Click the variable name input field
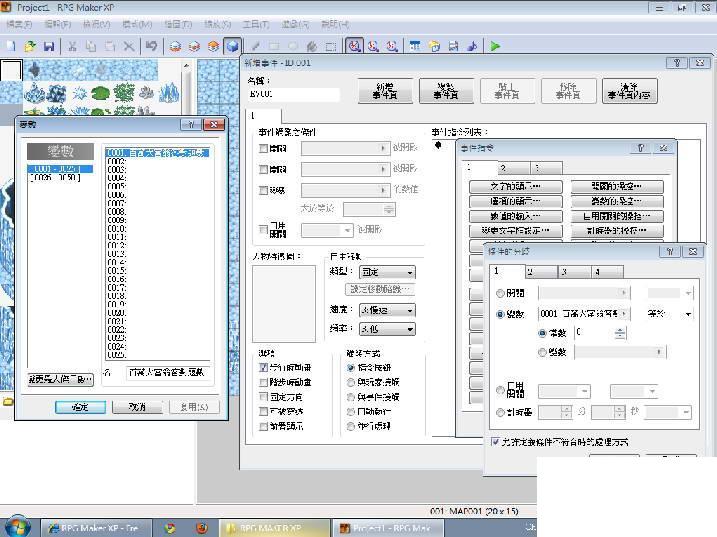 (167, 373)
